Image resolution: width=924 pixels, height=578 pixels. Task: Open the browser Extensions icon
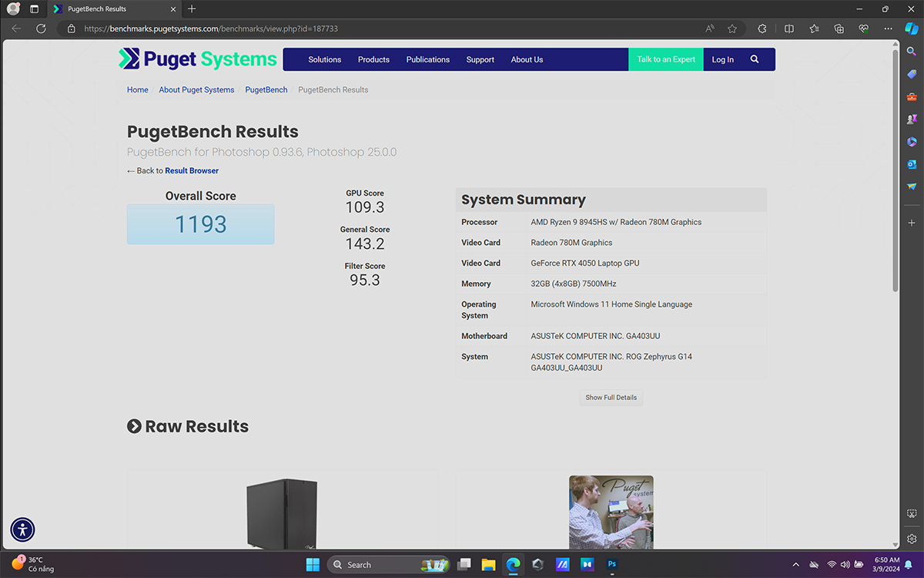coord(762,29)
